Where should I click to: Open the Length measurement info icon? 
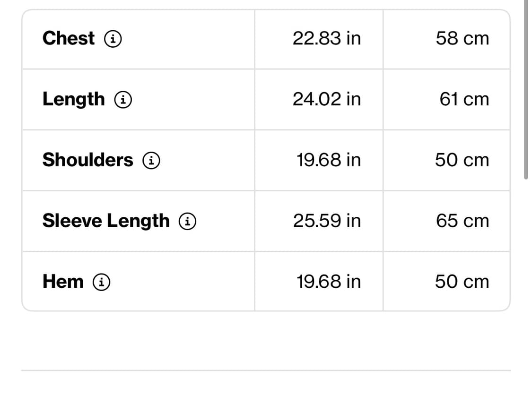[123, 100]
